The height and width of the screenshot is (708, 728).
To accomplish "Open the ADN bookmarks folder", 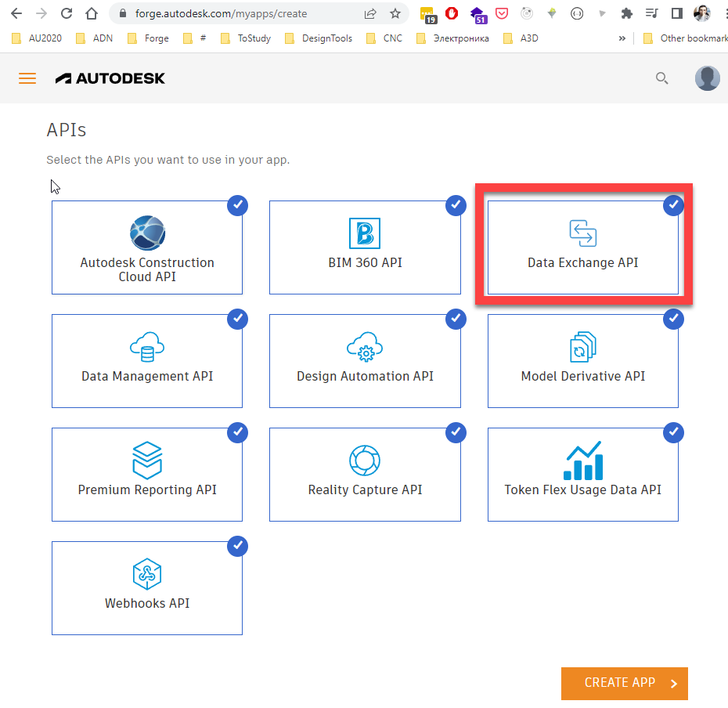I will 95,38.
